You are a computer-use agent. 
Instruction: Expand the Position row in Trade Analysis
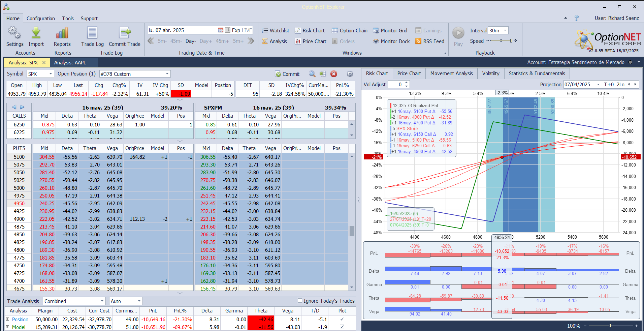[8, 319]
